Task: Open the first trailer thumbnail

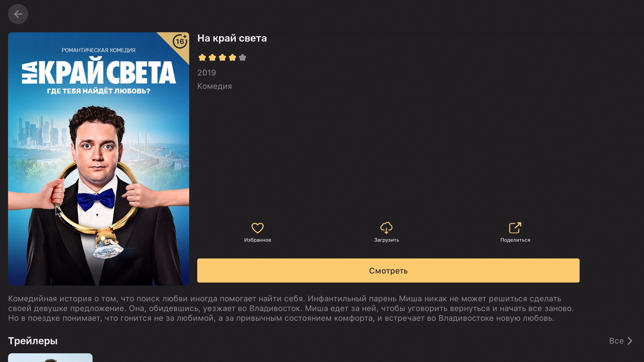Action: pos(50,358)
